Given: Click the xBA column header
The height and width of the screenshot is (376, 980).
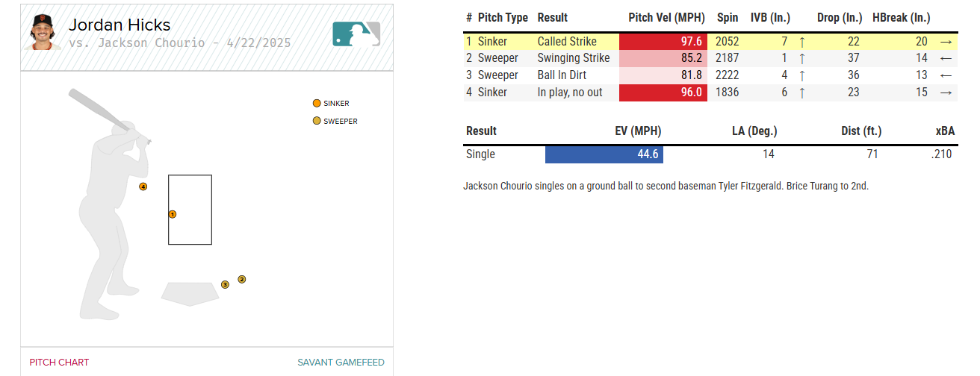Looking at the screenshot, I should pos(944,131).
